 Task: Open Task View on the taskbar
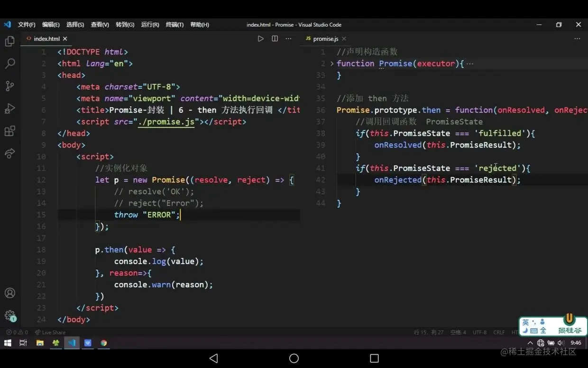(x=23, y=343)
